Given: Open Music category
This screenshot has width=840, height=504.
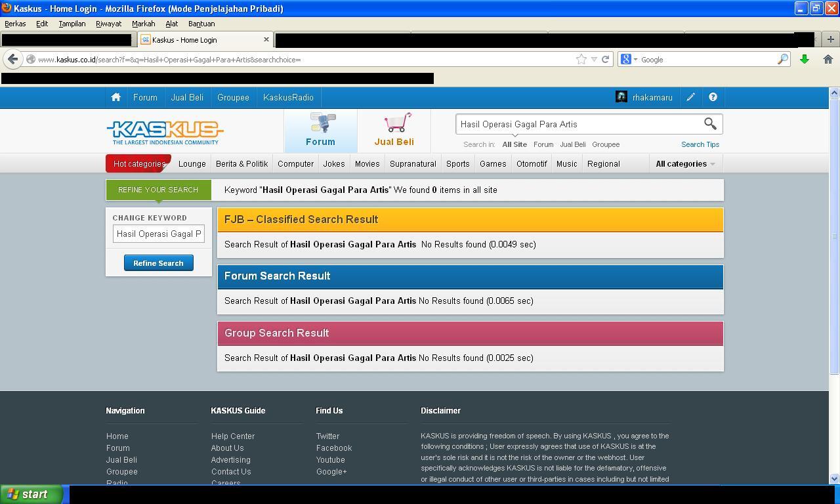Looking at the screenshot, I should [566, 164].
